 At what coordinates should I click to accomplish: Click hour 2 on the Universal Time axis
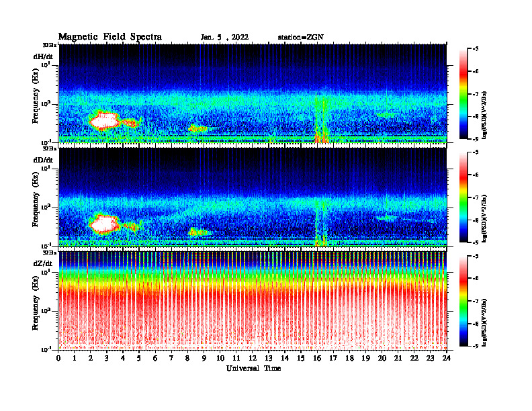(91, 358)
